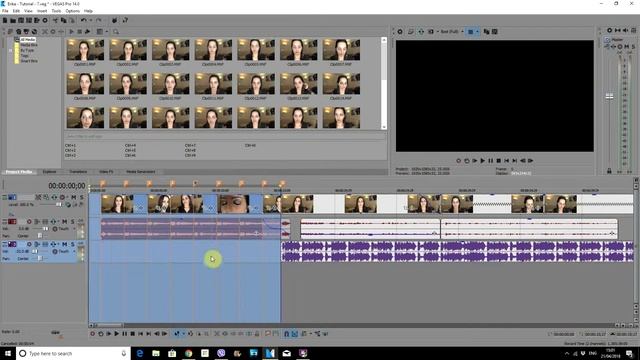
Task: Switch to the Explorer tab
Action: pyautogui.click(x=49, y=172)
